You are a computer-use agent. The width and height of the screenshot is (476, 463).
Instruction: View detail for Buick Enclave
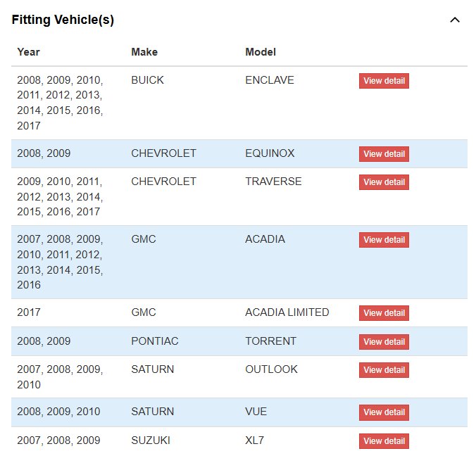coord(384,81)
